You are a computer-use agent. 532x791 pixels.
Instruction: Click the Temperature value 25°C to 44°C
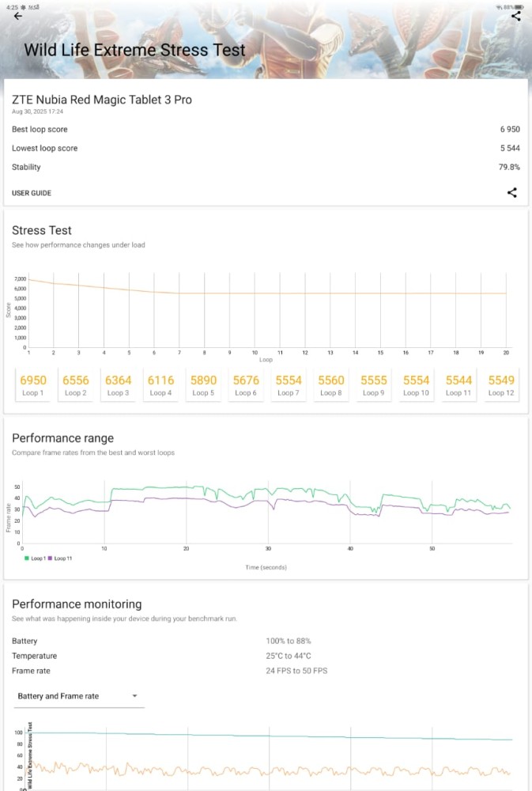(x=289, y=656)
